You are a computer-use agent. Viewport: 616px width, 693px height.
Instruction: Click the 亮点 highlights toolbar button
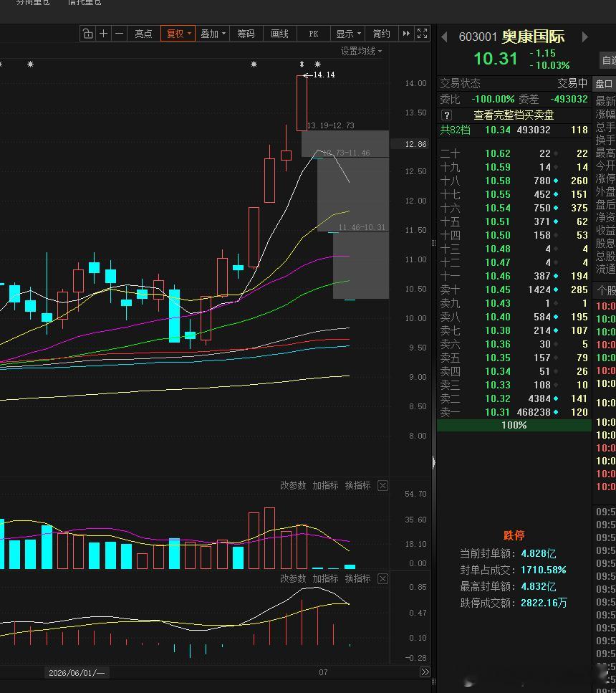click(143, 34)
